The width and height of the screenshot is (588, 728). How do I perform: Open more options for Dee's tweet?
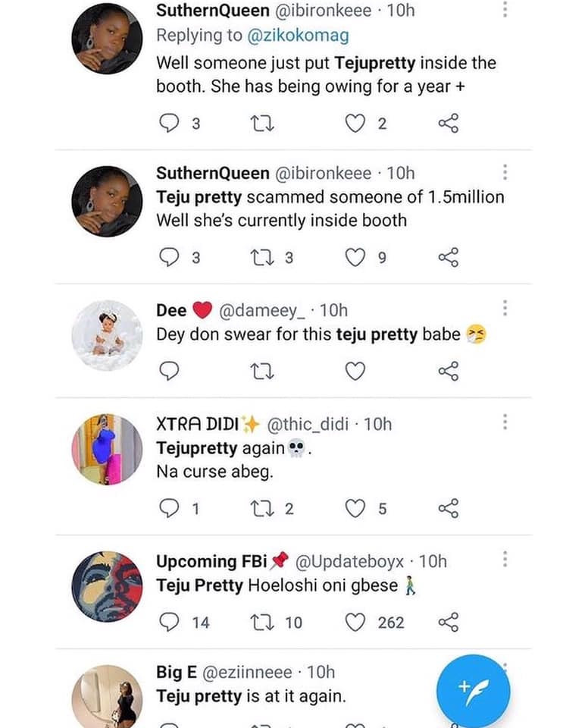[505, 308]
